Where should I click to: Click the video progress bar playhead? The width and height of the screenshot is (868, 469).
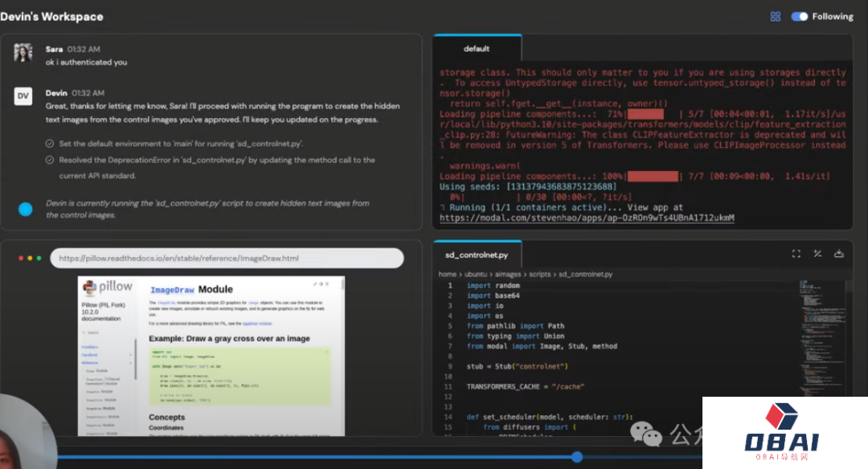576,457
